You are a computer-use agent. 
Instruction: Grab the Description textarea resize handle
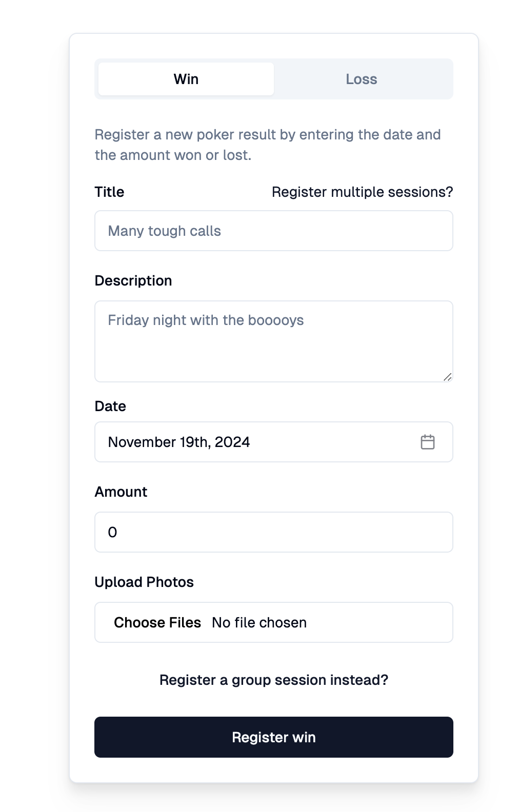point(448,377)
